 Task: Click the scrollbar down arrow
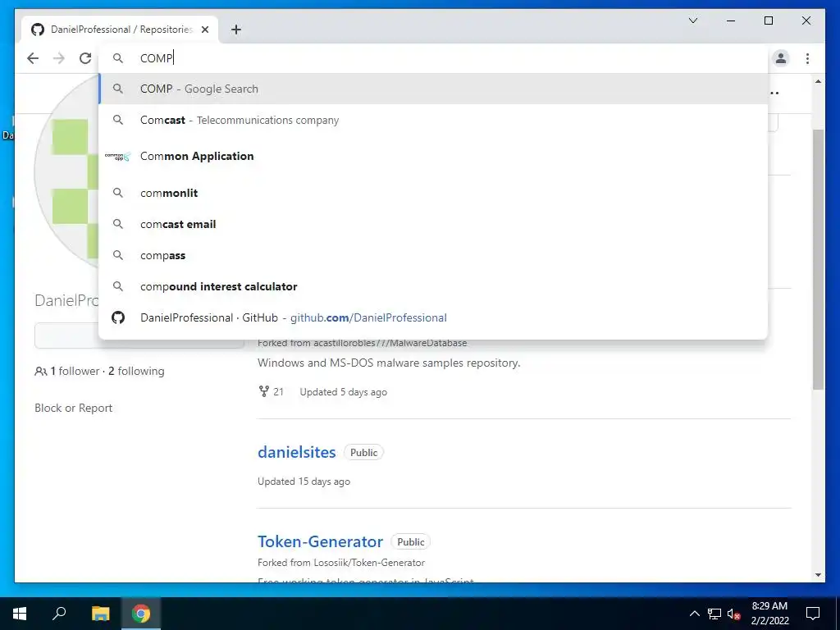(x=818, y=575)
